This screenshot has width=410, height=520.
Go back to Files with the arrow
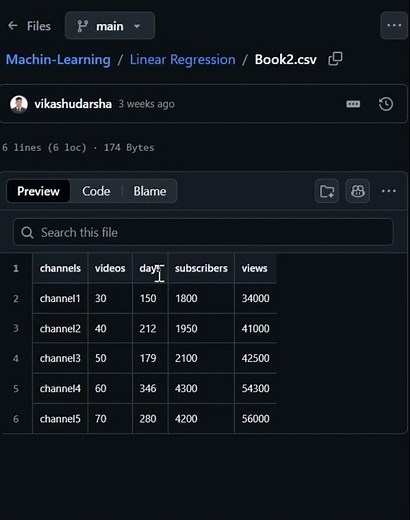(x=13, y=26)
